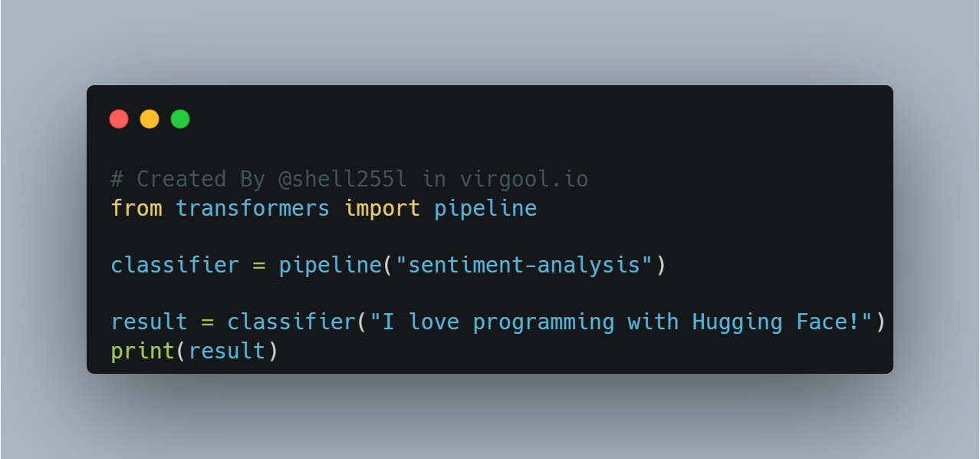Click the red close dot
The height and width of the screenshot is (459, 980).
(119, 119)
